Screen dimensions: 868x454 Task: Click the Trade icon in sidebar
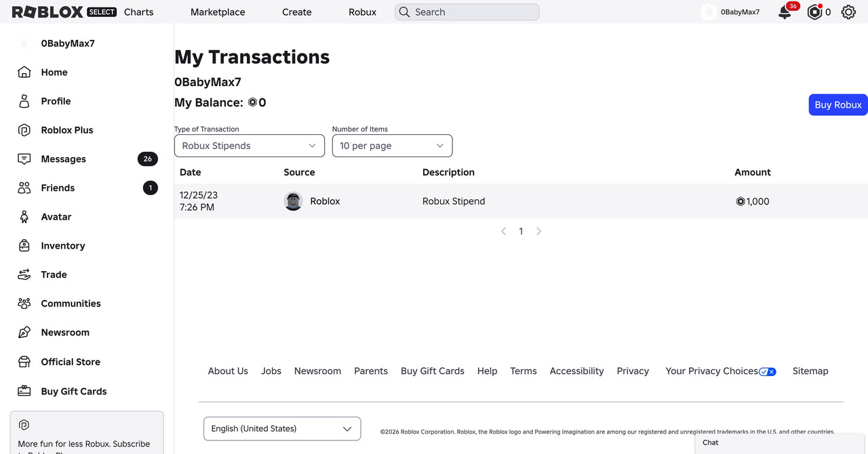pyautogui.click(x=24, y=274)
